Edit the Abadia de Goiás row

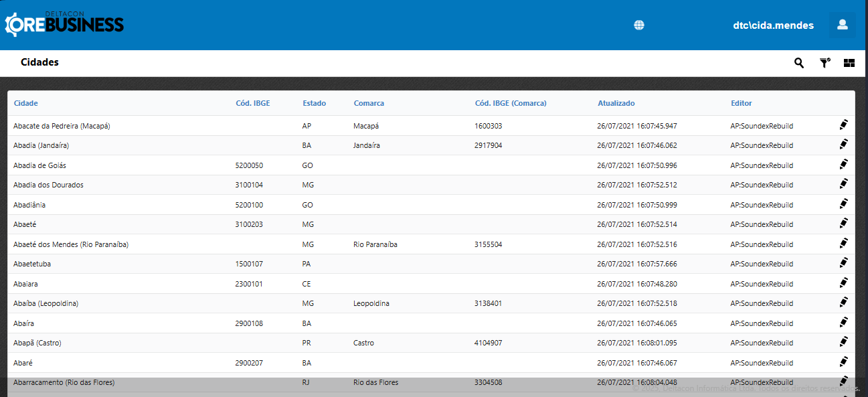[x=843, y=165]
